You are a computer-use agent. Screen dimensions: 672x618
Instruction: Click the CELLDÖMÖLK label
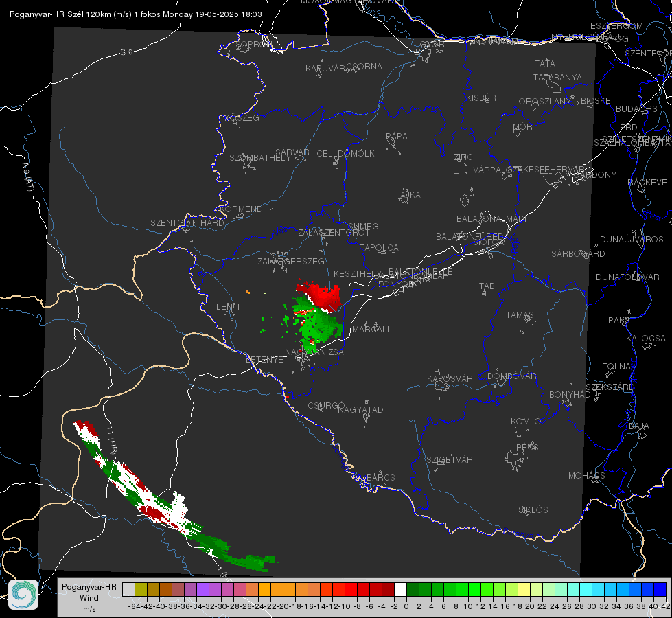(x=345, y=154)
